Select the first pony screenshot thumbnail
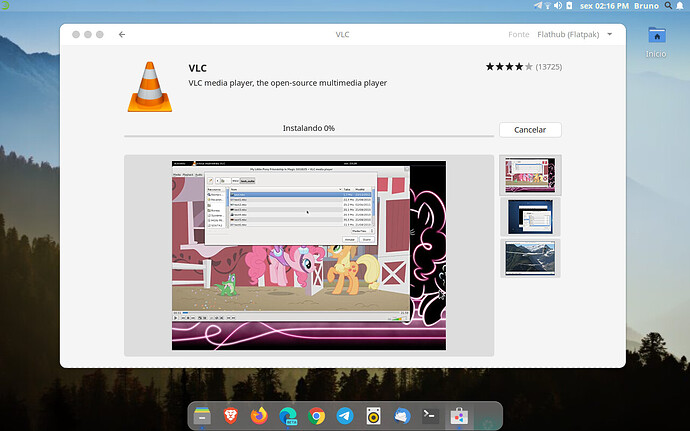Screen dimensions: 690x431 pos(530,175)
